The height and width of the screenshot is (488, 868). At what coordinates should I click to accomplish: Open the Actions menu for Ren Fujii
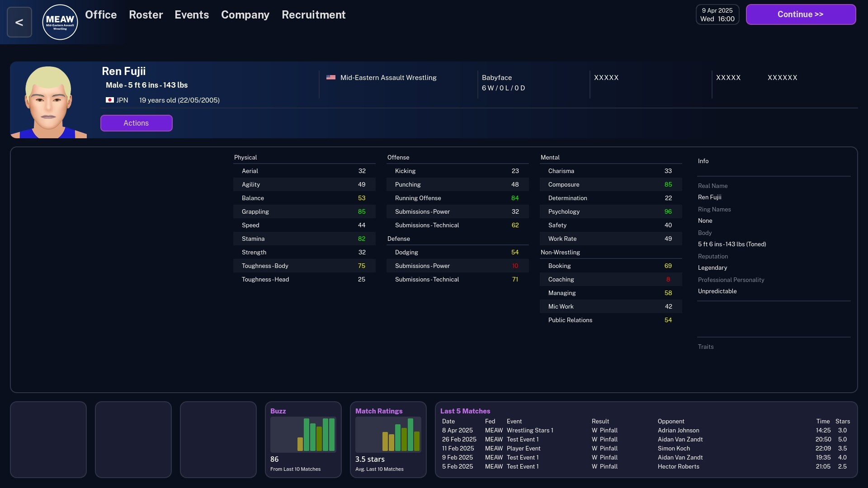pyautogui.click(x=136, y=123)
